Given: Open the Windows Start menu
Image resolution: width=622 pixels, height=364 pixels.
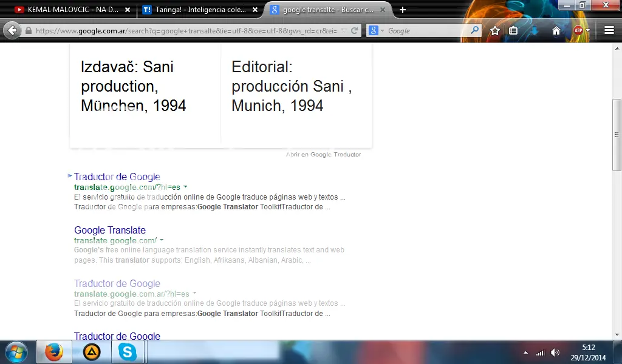Looking at the screenshot, I should pyautogui.click(x=16, y=352).
